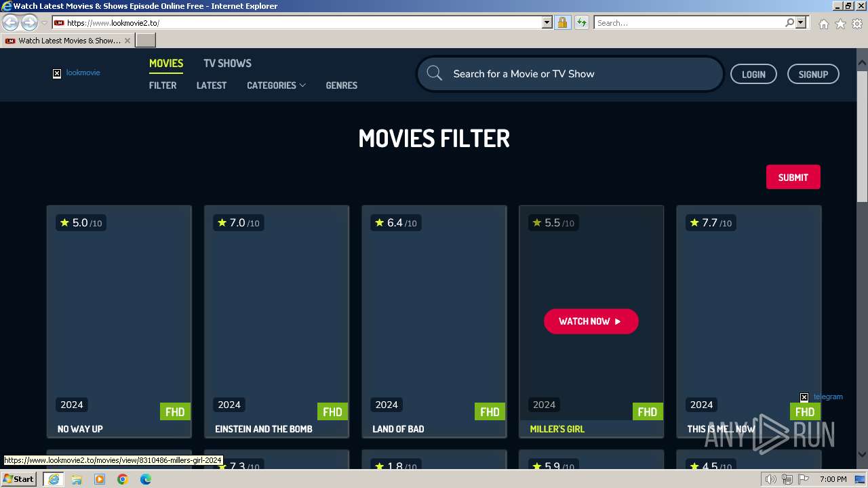Click the 7.0/10 rating badge
This screenshot has width=868, height=488.
[x=240, y=223]
